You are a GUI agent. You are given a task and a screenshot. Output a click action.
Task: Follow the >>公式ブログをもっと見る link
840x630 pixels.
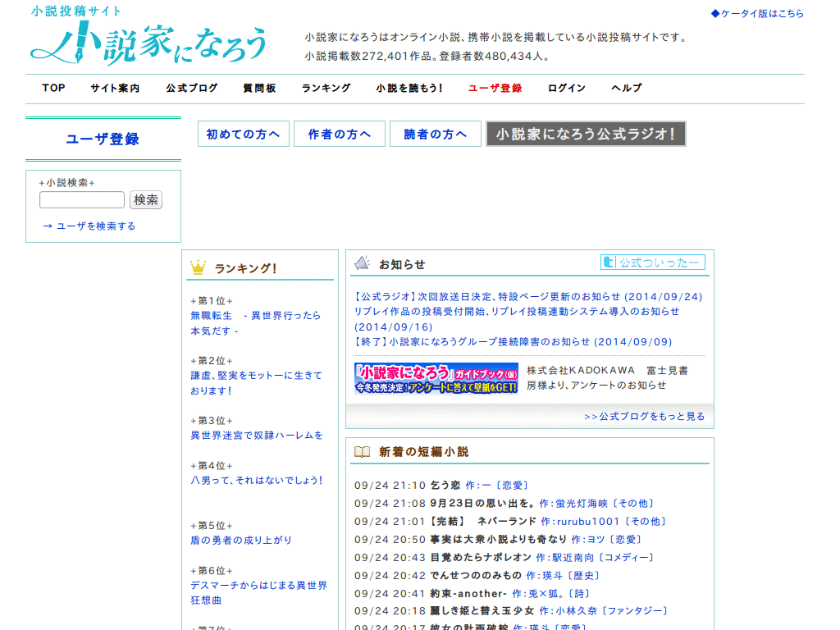coord(645,416)
